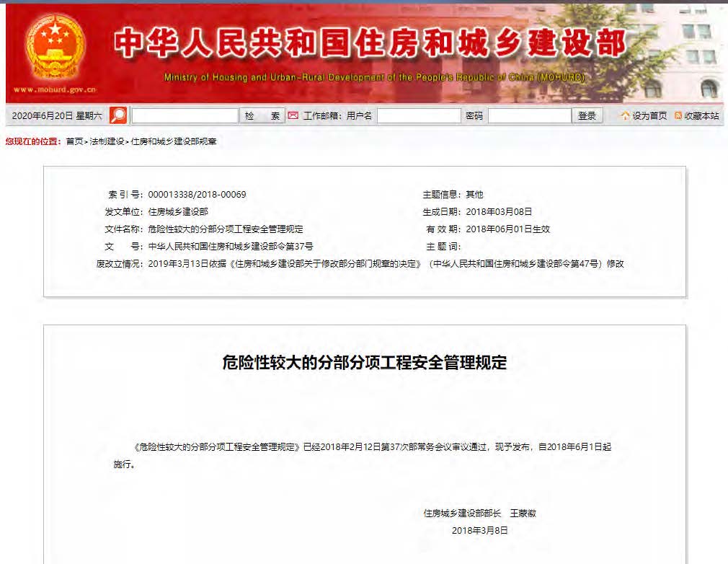Click the 主题信息 value 其他
728x564 pixels.
474,195
